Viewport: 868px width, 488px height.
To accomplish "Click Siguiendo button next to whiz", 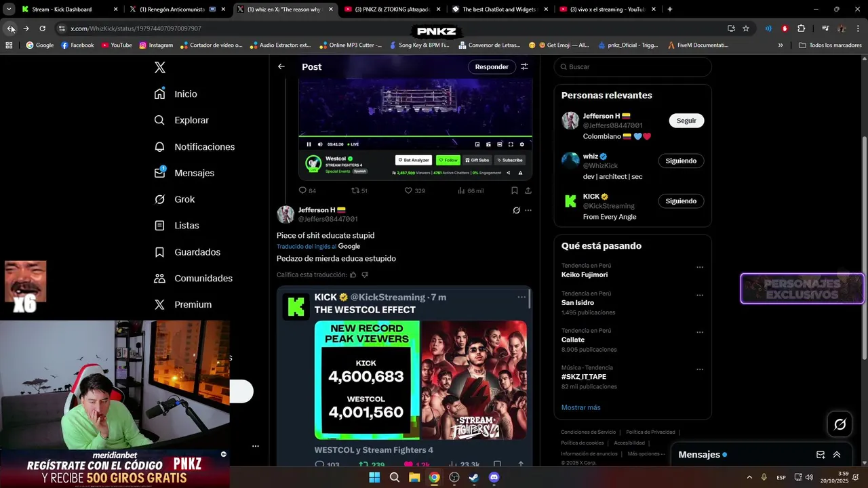I will (x=681, y=161).
